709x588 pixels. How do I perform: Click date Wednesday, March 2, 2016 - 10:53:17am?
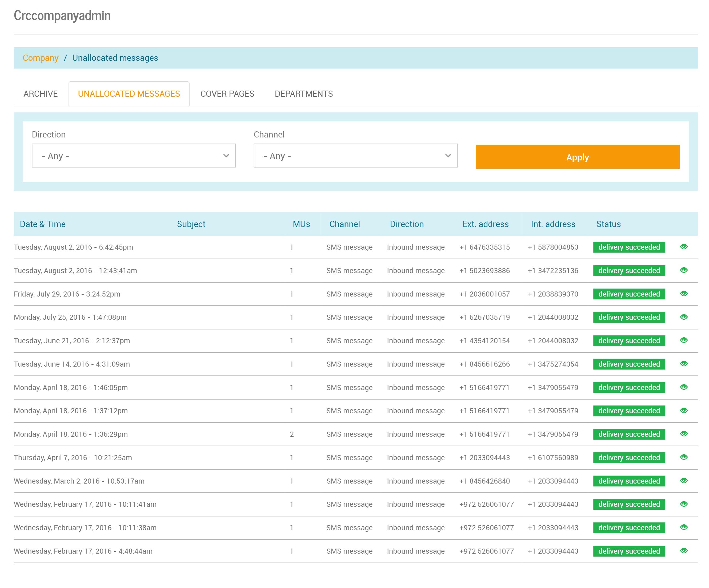coord(79,481)
